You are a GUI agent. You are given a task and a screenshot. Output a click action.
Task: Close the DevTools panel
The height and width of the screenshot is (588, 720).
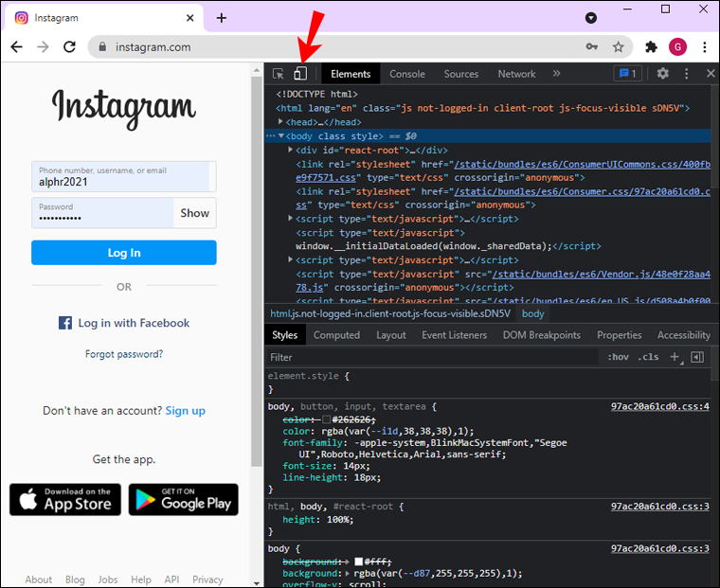coord(711,74)
